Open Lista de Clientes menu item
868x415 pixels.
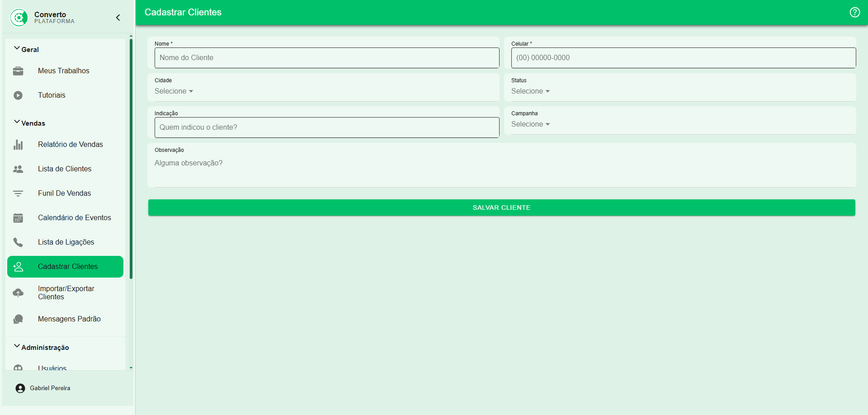pos(65,169)
